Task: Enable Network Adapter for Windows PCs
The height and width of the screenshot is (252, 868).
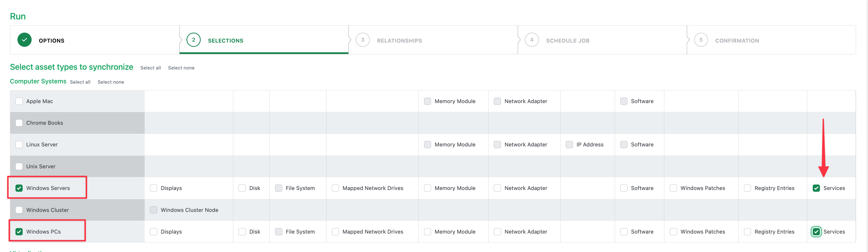Action: [497, 231]
